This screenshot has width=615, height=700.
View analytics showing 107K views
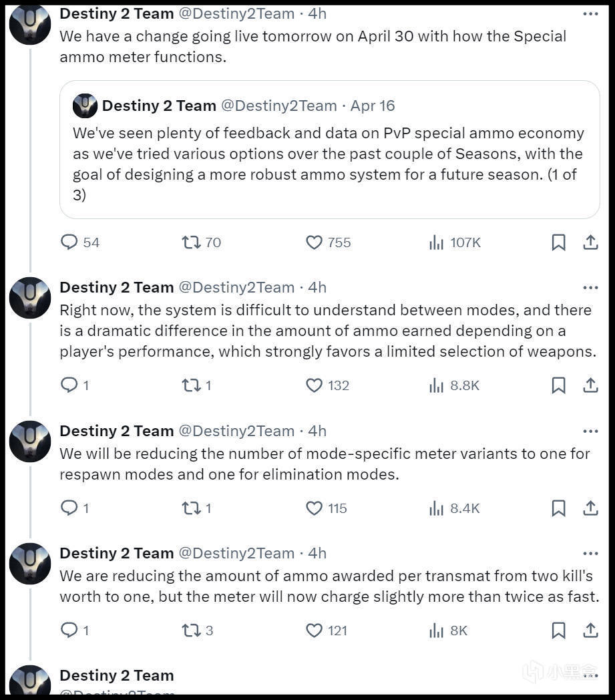tap(436, 242)
